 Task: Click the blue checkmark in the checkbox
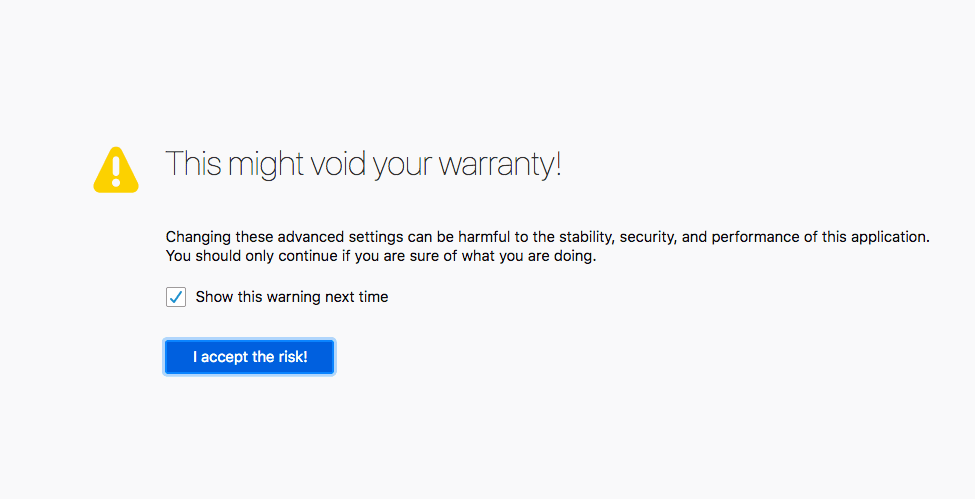pyautogui.click(x=177, y=297)
